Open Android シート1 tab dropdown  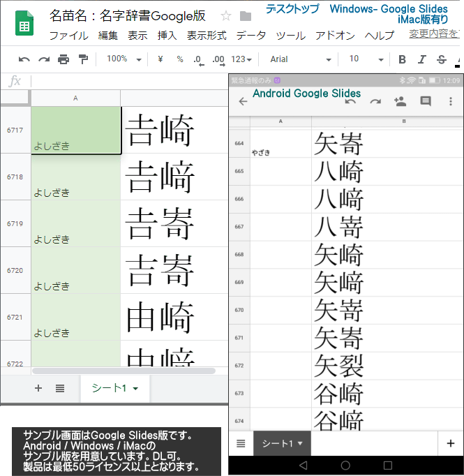(300, 443)
